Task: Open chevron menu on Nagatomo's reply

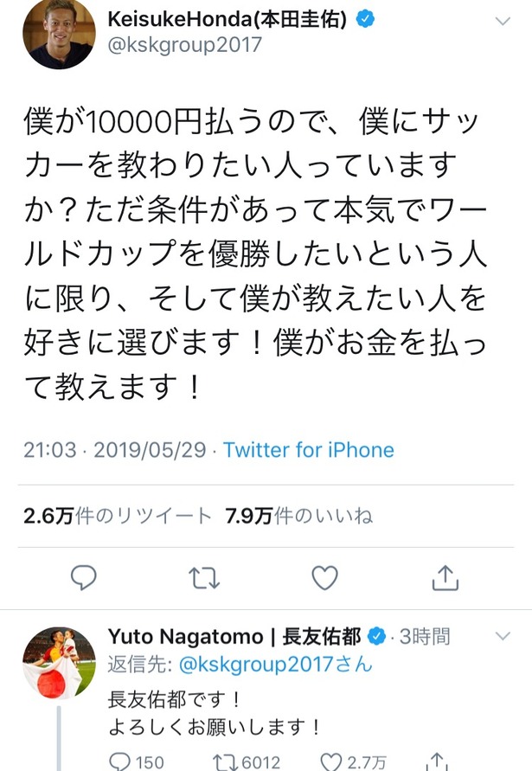Action: tap(503, 636)
